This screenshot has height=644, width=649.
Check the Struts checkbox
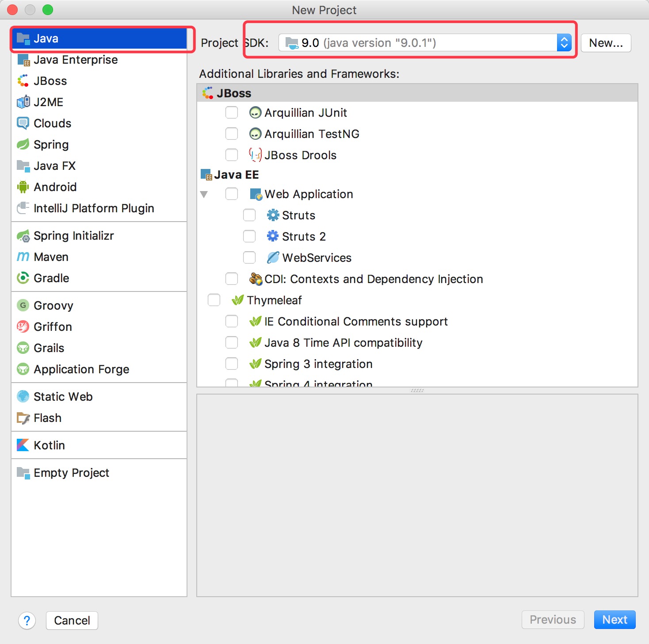pos(249,215)
